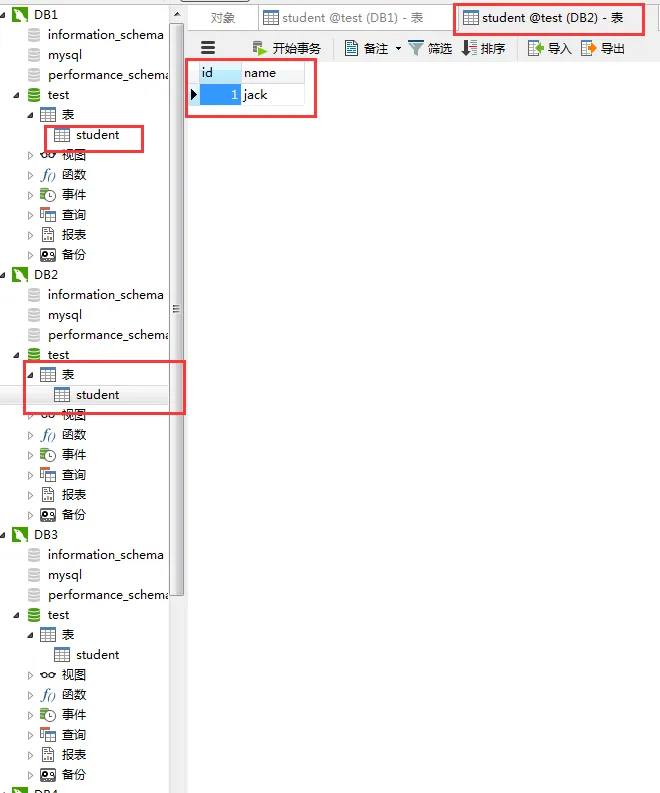Viewport: 660px width, 793px height.
Task: Click the 备注 memo icon
Action: pos(351,48)
